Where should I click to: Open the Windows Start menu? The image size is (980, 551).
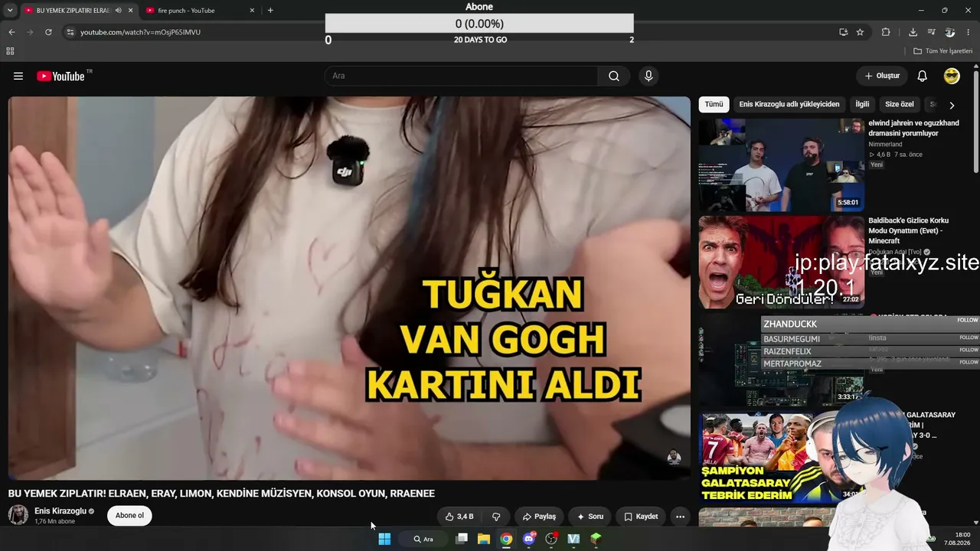[x=384, y=539]
